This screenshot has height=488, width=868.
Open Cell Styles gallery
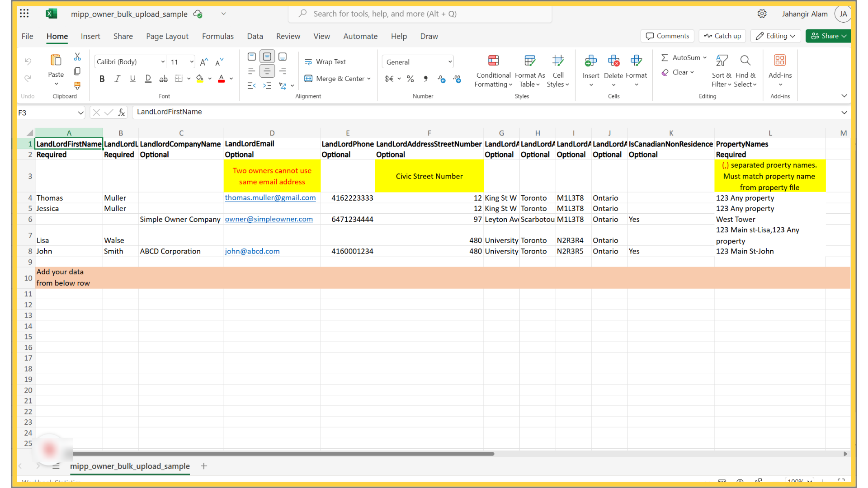coord(558,71)
